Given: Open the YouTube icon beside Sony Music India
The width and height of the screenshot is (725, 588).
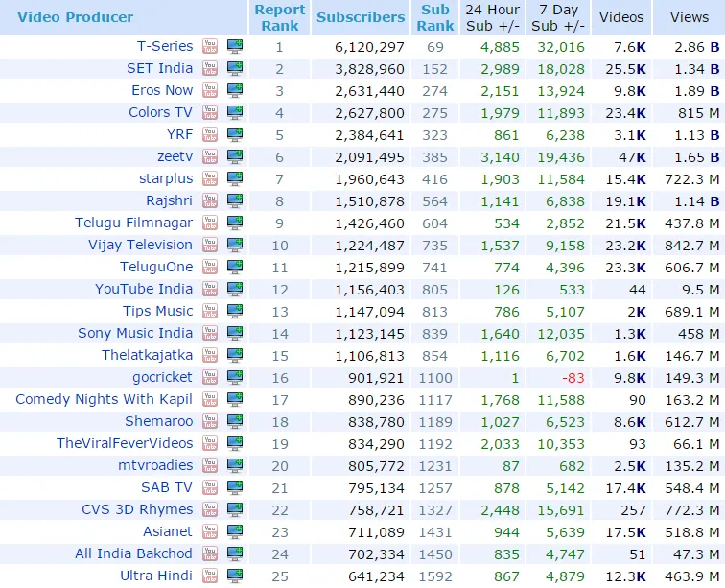Looking at the screenshot, I should 210,333.
